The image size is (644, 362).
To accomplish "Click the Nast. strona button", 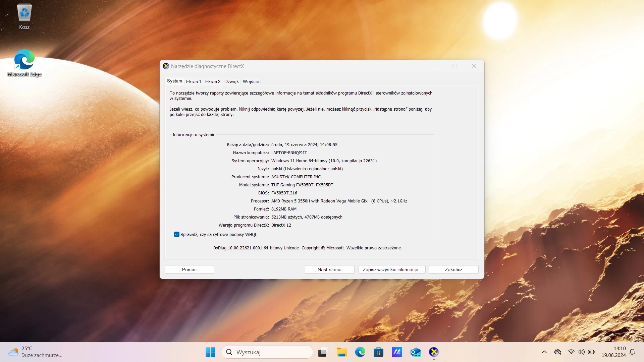I will (x=329, y=269).
